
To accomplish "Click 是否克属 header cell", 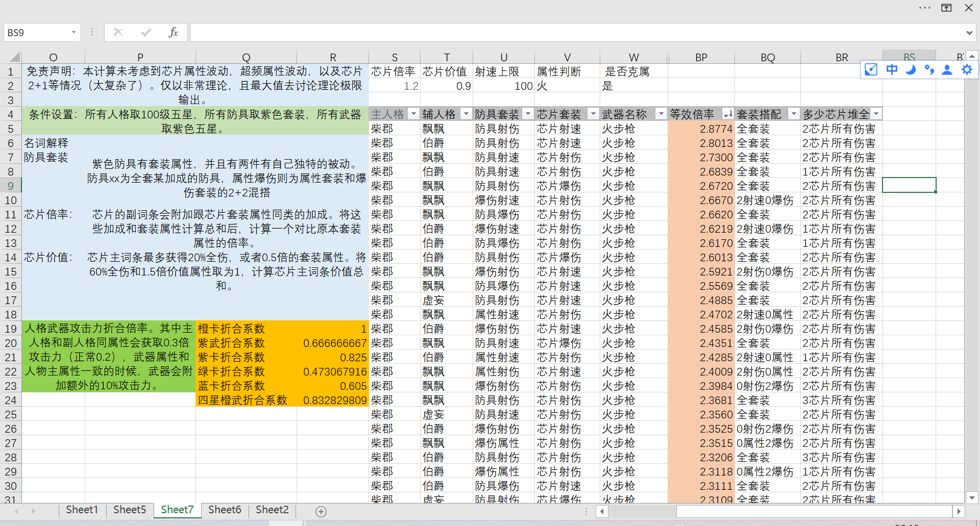I will point(633,71).
